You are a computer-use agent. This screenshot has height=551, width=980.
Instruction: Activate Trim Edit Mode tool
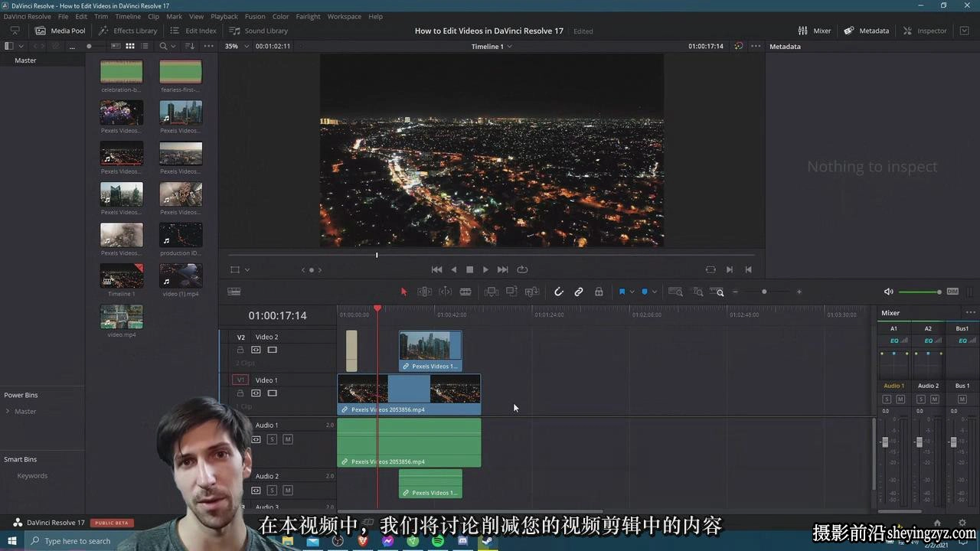[424, 292]
